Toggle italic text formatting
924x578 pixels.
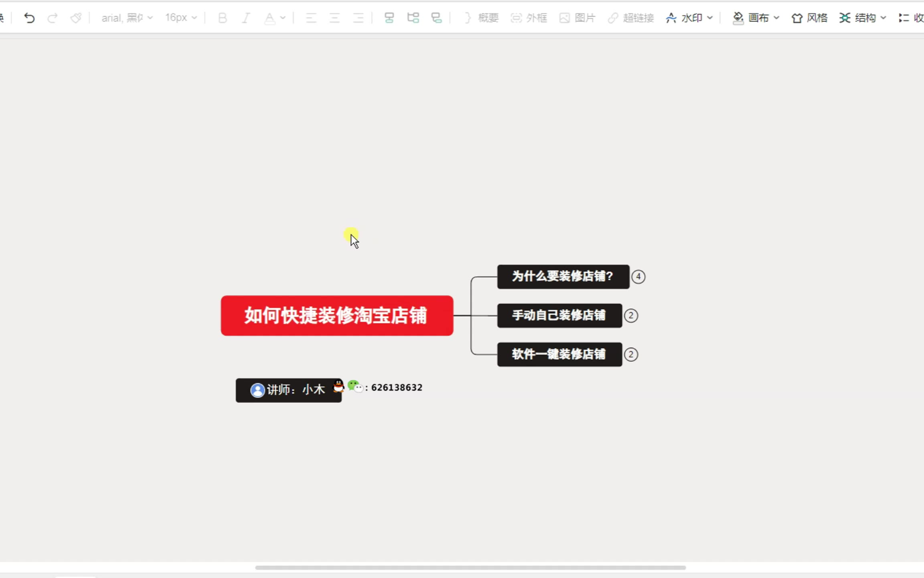tap(246, 18)
